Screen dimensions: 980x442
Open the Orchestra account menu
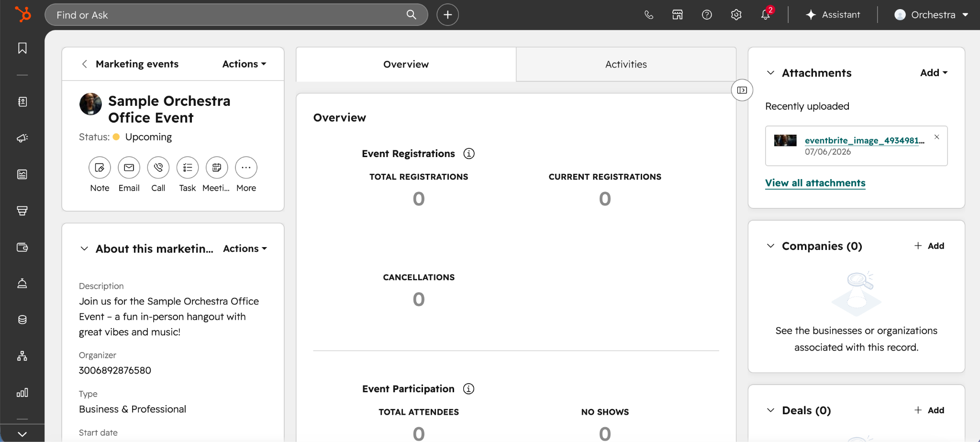click(931, 15)
